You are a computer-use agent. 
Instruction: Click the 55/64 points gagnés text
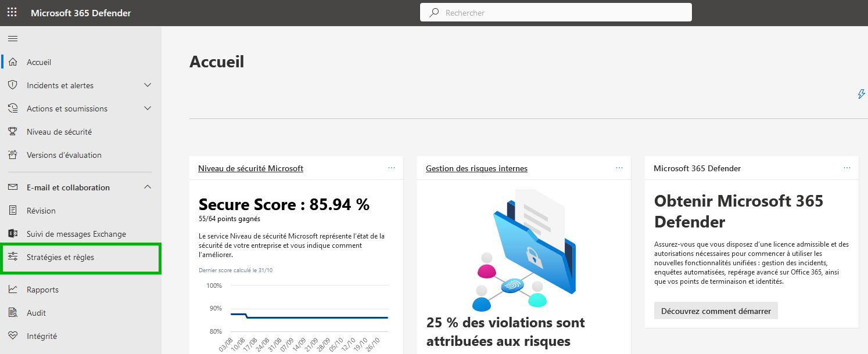coord(229,219)
